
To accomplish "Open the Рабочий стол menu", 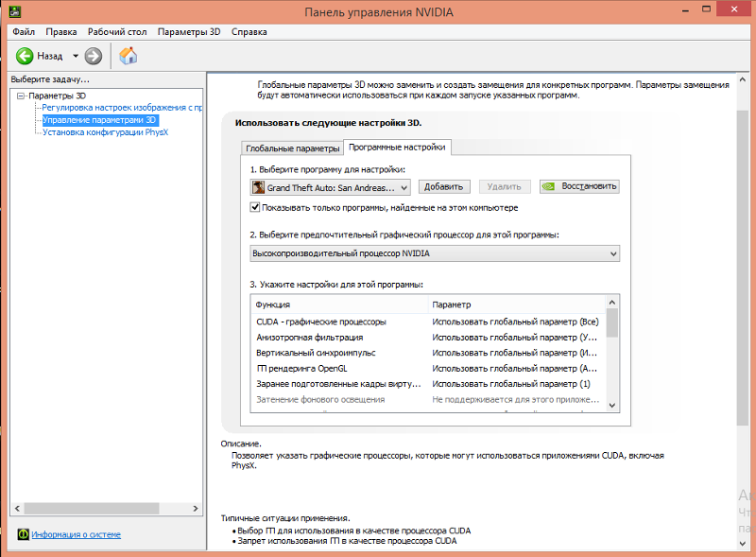I will click(x=117, y=32).
